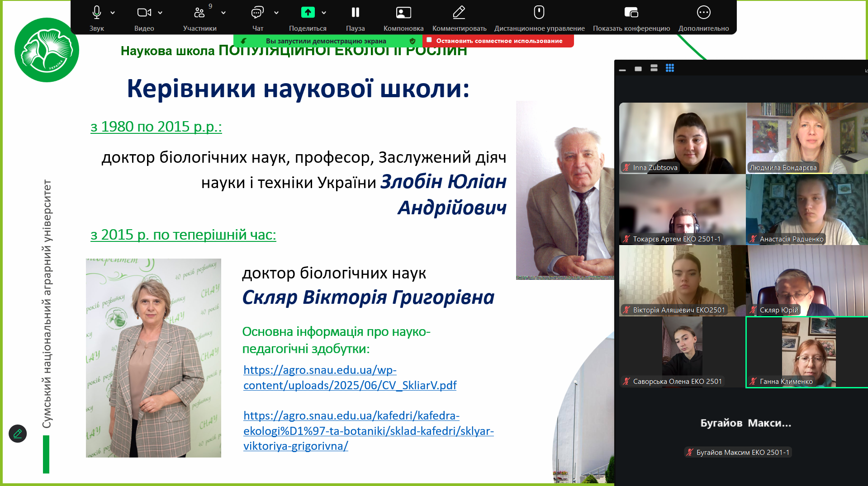
Task: Switch video panel to single speaker view
Action: point(638,69)
